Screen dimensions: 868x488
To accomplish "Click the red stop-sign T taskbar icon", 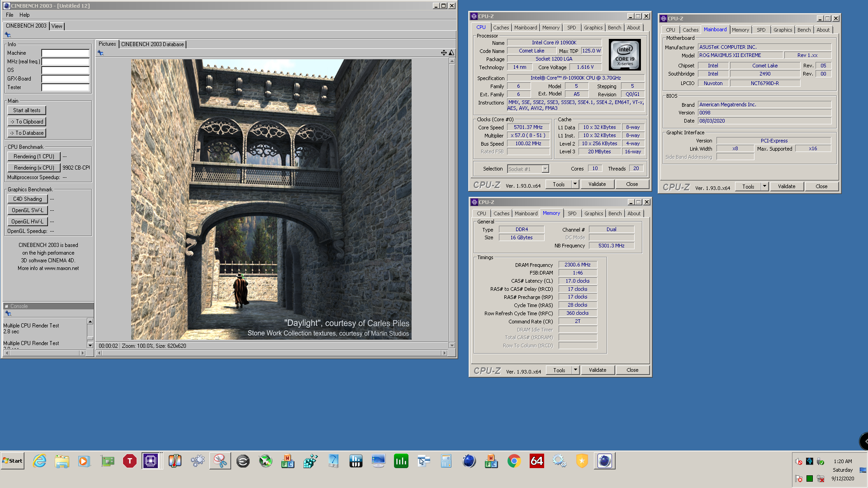I will point(129,461).
